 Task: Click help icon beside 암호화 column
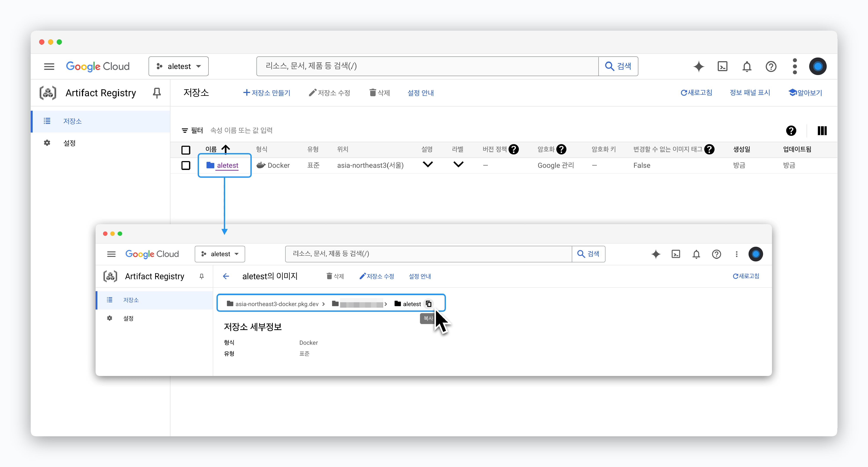pyautogui.click(x=561, y=149)
